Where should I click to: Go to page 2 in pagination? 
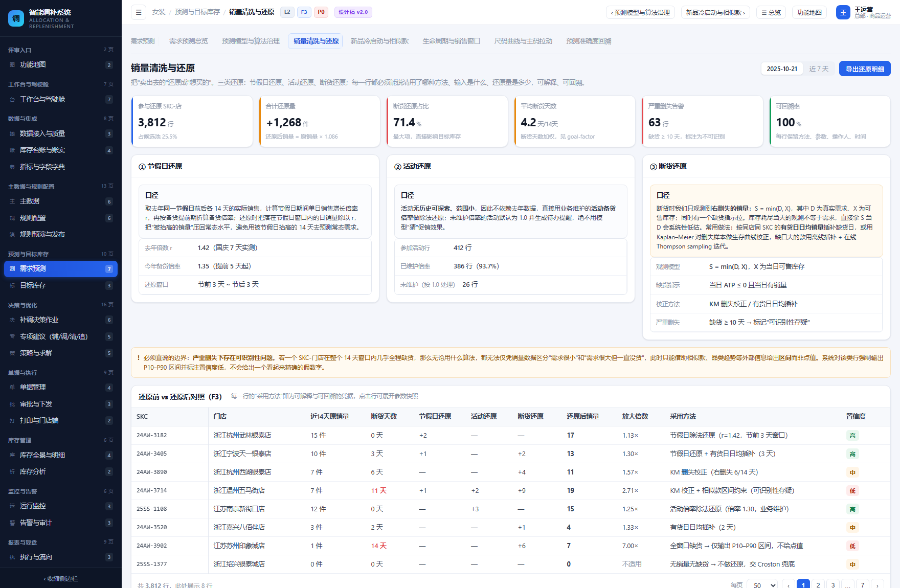818,585
